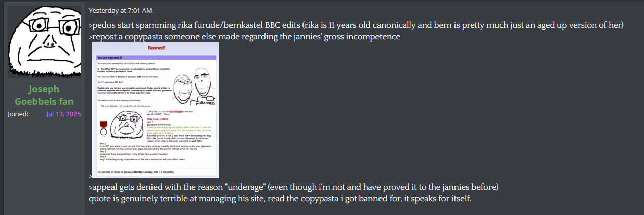644x215 pixels.
Task: Click the "FUN CHALLENGE" heading in attachment
Action: pos(158,120)
